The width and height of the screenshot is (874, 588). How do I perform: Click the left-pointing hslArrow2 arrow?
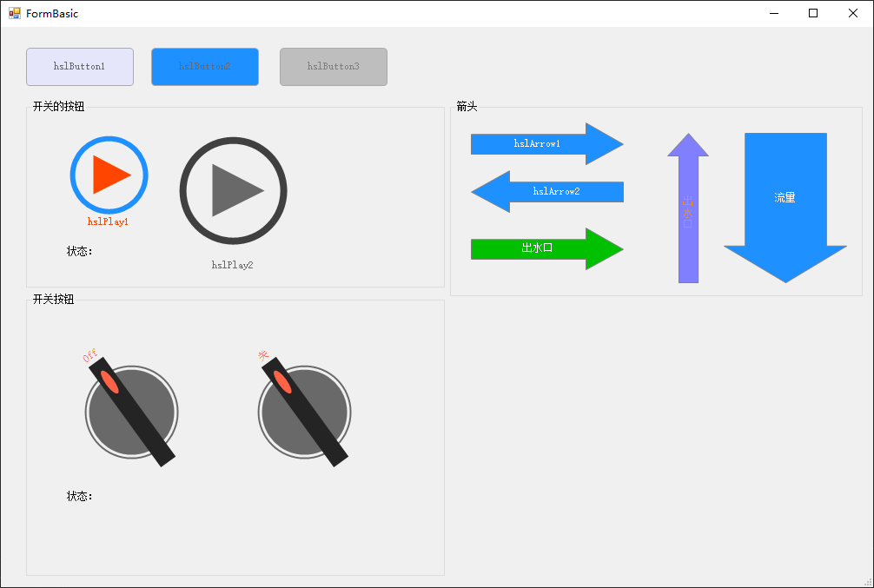tap(547, 191)
